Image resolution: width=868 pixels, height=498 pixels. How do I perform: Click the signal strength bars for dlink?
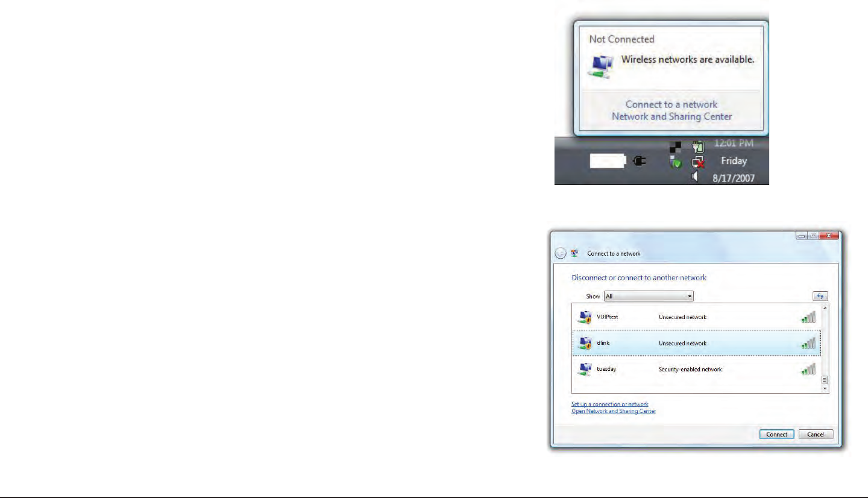coord(808,343)
